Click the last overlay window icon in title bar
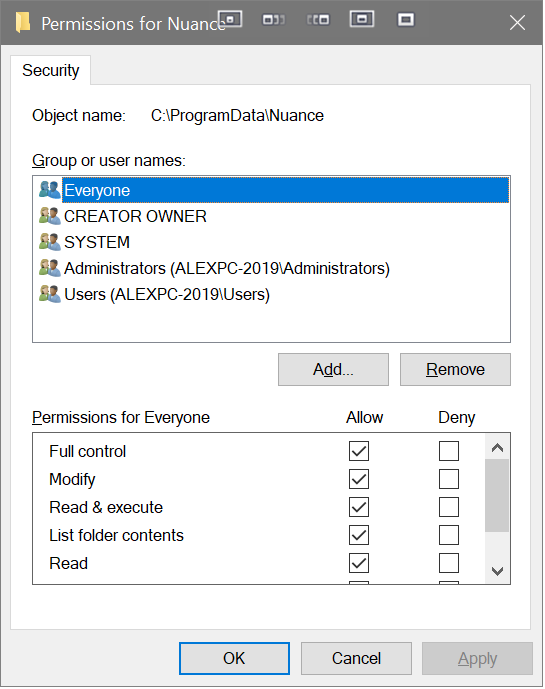Image resolution: width=545 pixels, height=689 pixels. click(406, 20)
